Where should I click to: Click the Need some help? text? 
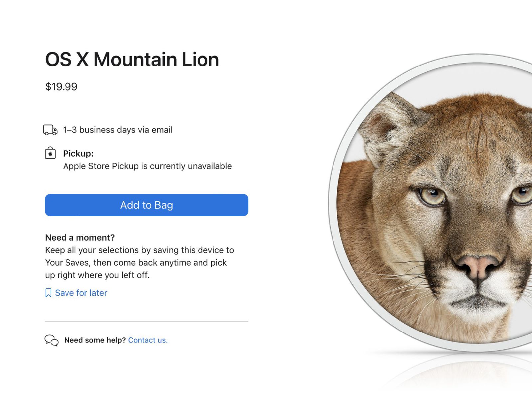tap(95, 340)
